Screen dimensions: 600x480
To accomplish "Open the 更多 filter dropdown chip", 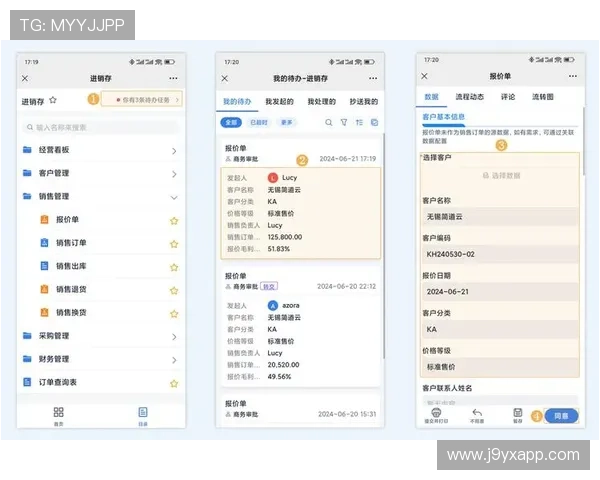I will point(287,122).
